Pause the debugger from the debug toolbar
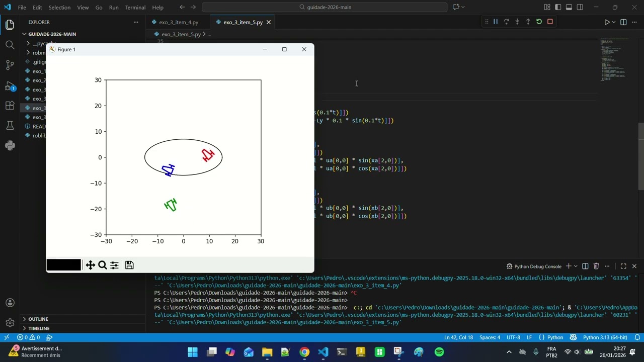The width and height of the screenshot is (644, 362). coord(496,22)
